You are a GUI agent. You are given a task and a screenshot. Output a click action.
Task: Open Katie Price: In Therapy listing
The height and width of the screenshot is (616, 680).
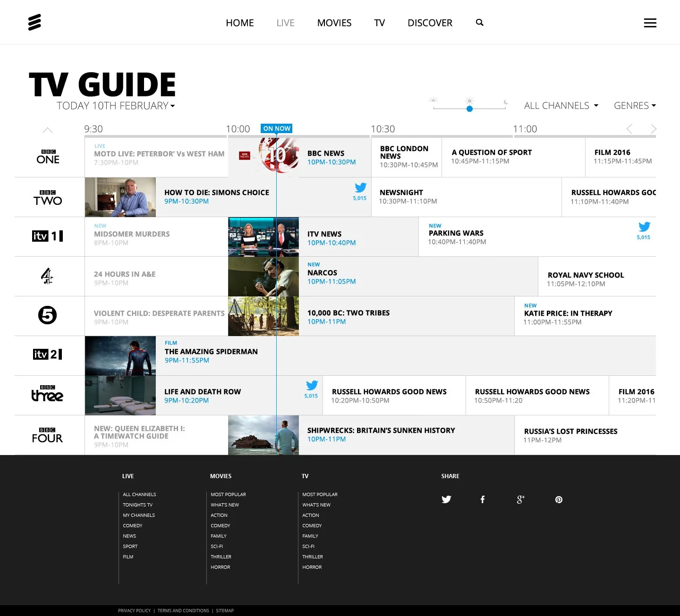(x=585, y=316)
